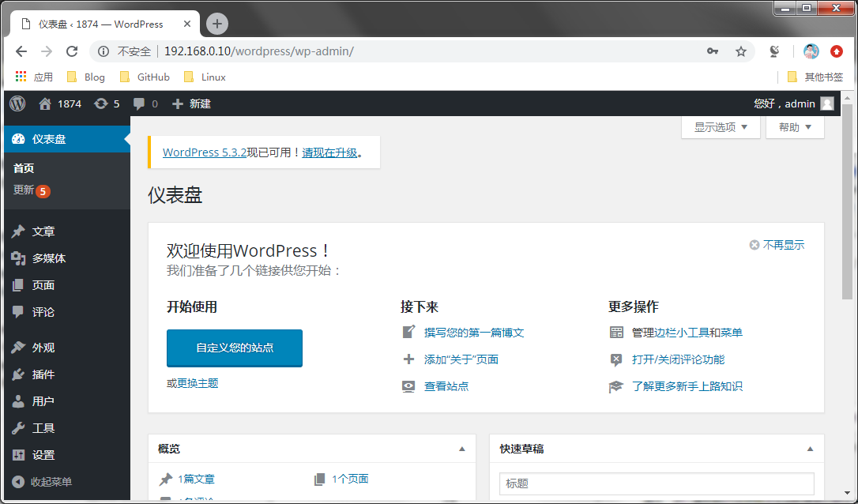Click the 自定义您的站点 button
Viewport: 858px width, 504px height.
pyautogui.click(x=235, y=348)
